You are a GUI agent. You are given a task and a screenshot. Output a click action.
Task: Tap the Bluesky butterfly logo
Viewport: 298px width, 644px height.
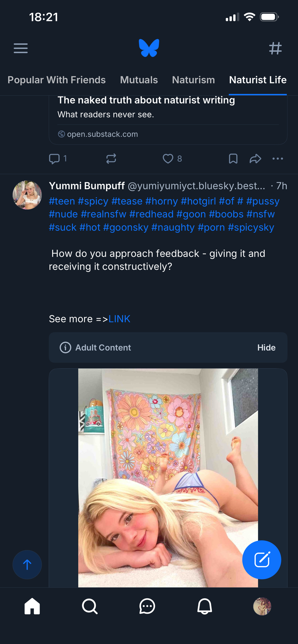point(149,48)
